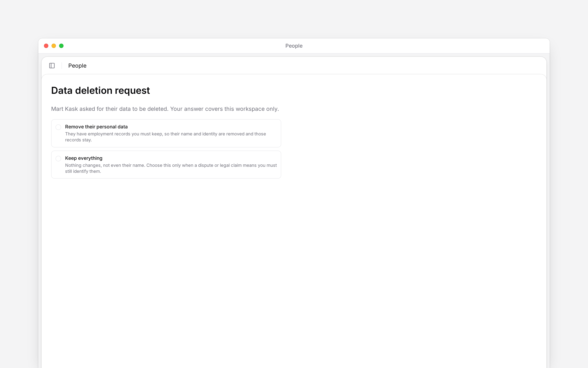The height and width of the screenshot is (368, 588).
Task: Click the green maximize window button
Action: click(61, 46)
